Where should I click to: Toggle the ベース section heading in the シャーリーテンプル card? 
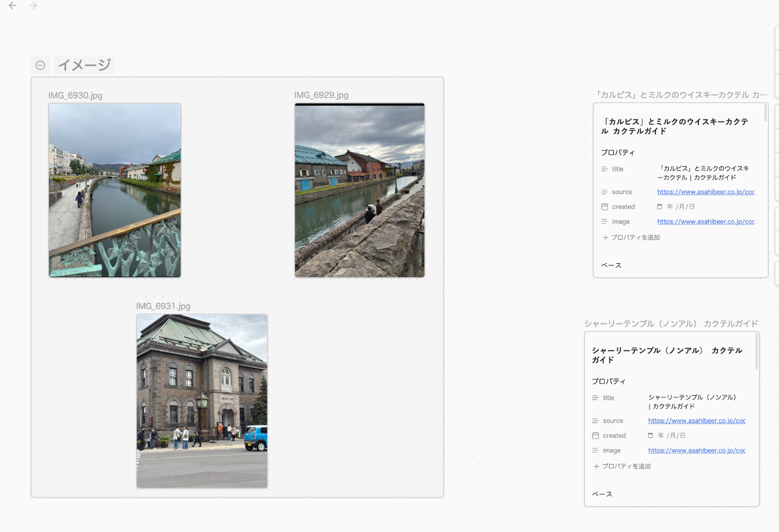601,494
